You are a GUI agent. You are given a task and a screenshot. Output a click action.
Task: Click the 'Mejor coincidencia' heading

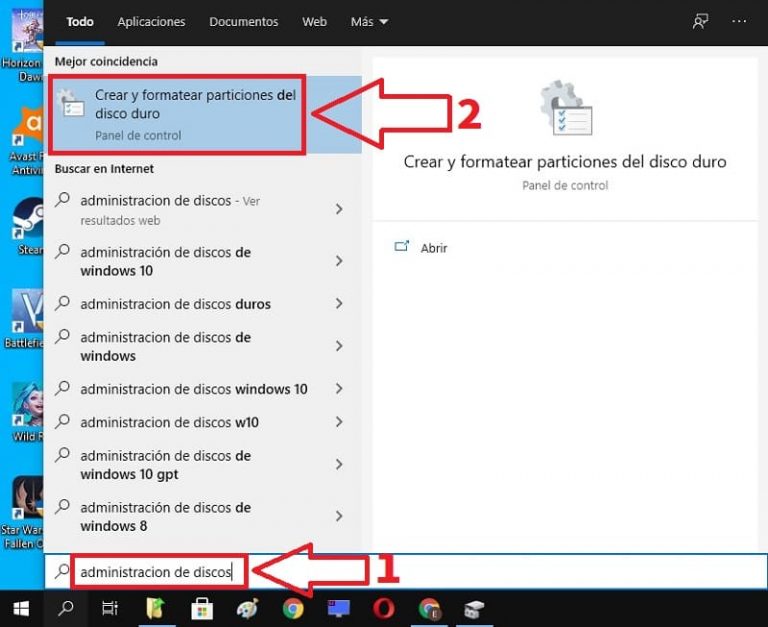[x=106, y=62]
